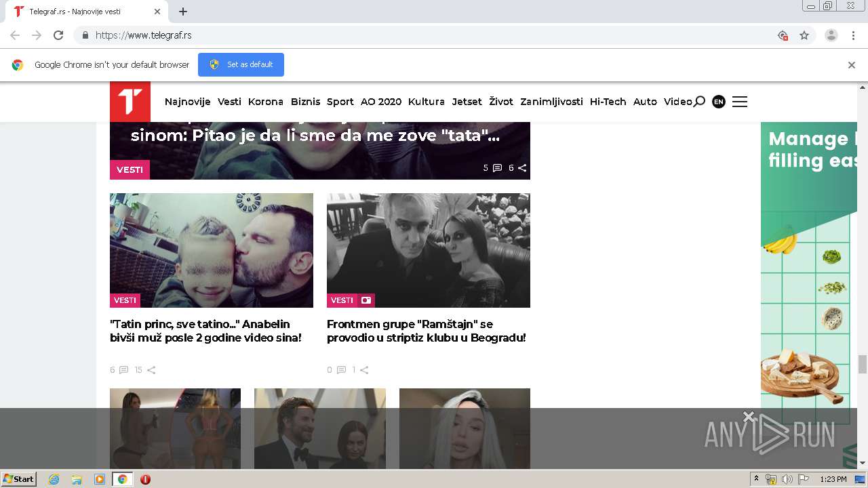
Task: Reload the page
Action: pyautogui.click(x=58, y=35)
